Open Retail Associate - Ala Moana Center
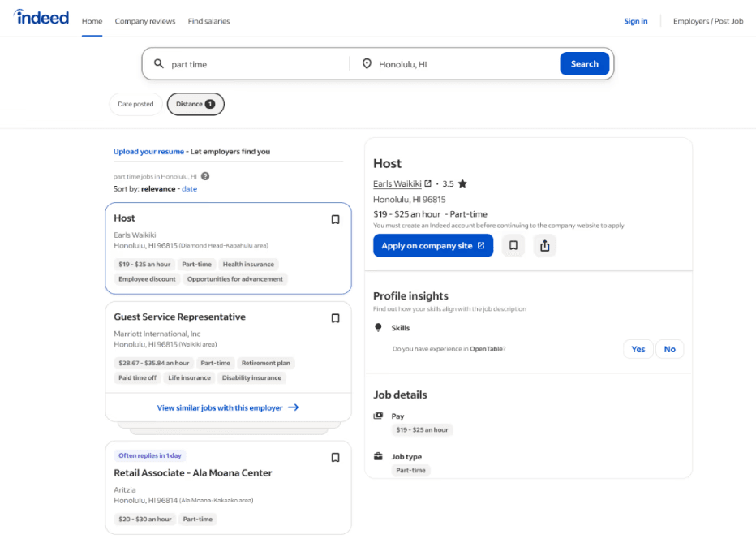 pos(193,473)
